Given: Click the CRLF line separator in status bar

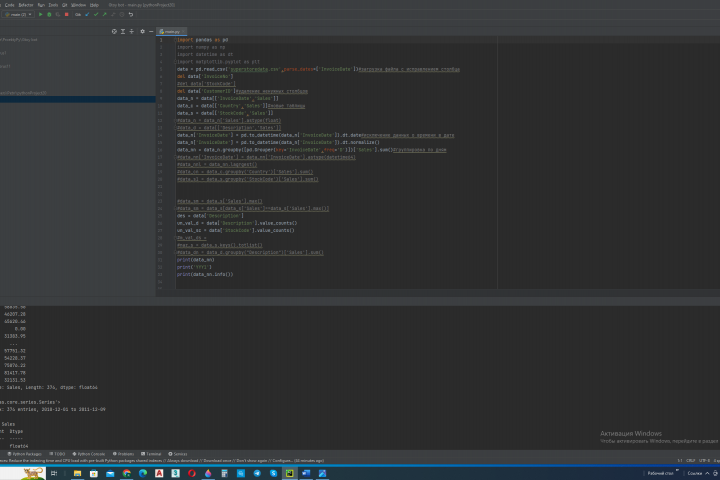Looking at the screenshot, I should click(690, 460).
